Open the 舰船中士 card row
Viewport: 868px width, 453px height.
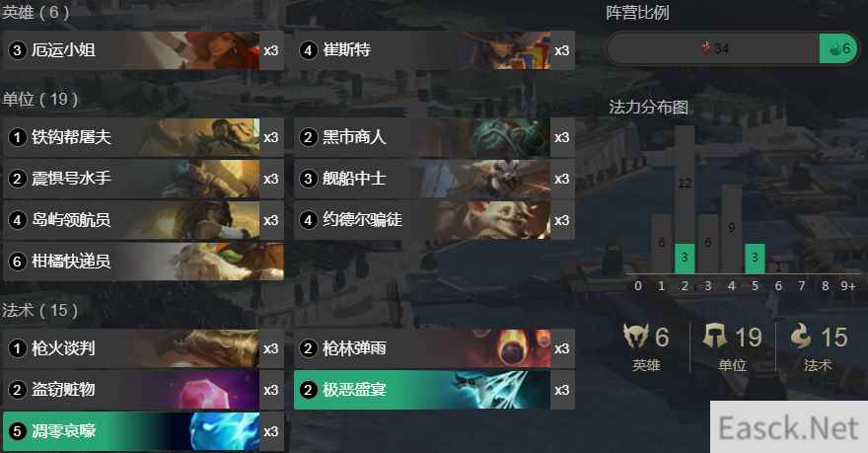pos(434,179)
